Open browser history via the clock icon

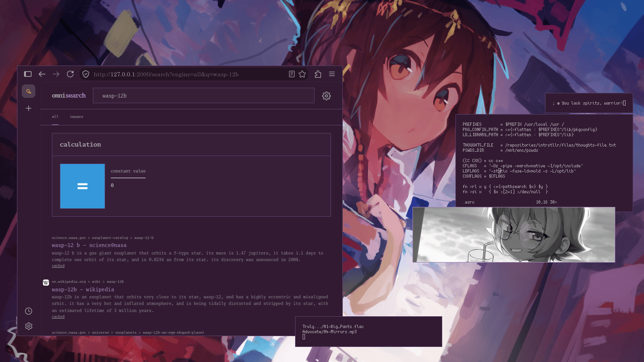pyautogui.click(x=29, y=311)
